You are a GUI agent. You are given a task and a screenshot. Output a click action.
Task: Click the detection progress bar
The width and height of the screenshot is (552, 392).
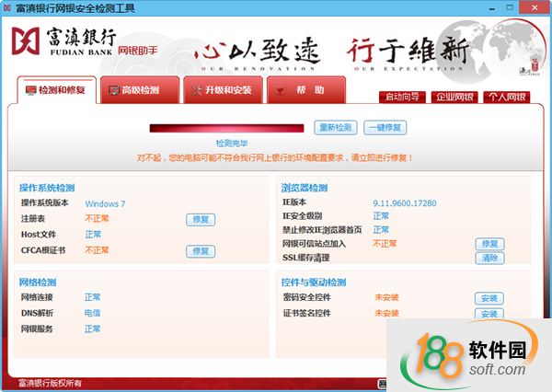coord(226,128)
